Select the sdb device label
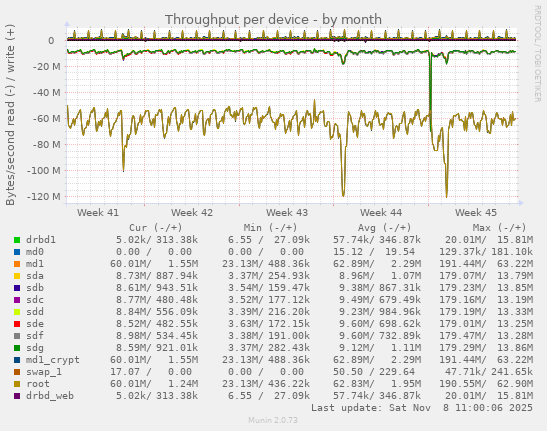The height and width of the screenshot is (431, 547). coord(35,288)
